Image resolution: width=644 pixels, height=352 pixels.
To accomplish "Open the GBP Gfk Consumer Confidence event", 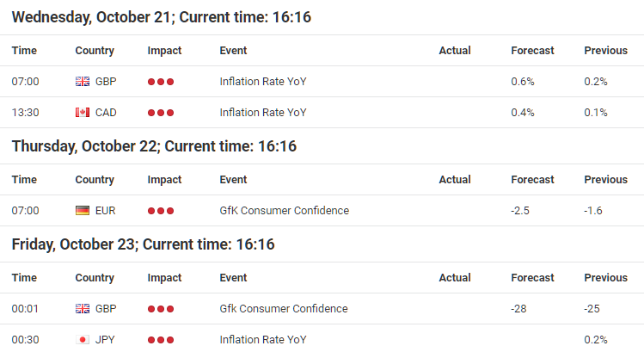I will coord(284,308).
